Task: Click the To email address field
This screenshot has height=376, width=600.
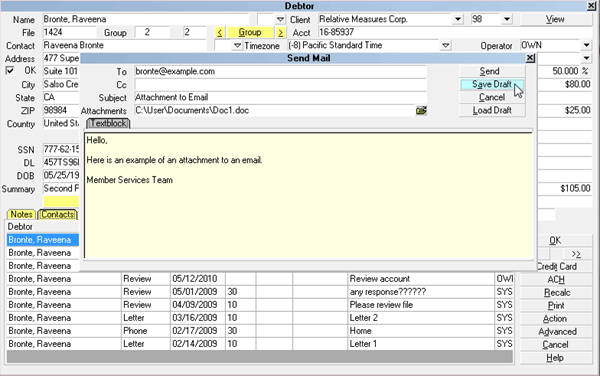Action: click(x=280, y=72)
